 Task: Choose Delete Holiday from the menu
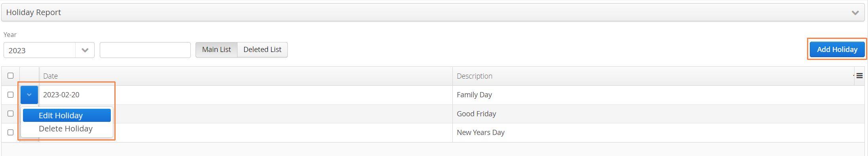tap(66, 129)
